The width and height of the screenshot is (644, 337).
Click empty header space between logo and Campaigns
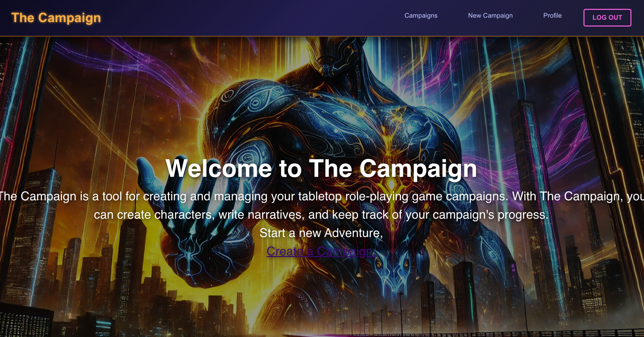click(252, 18)
